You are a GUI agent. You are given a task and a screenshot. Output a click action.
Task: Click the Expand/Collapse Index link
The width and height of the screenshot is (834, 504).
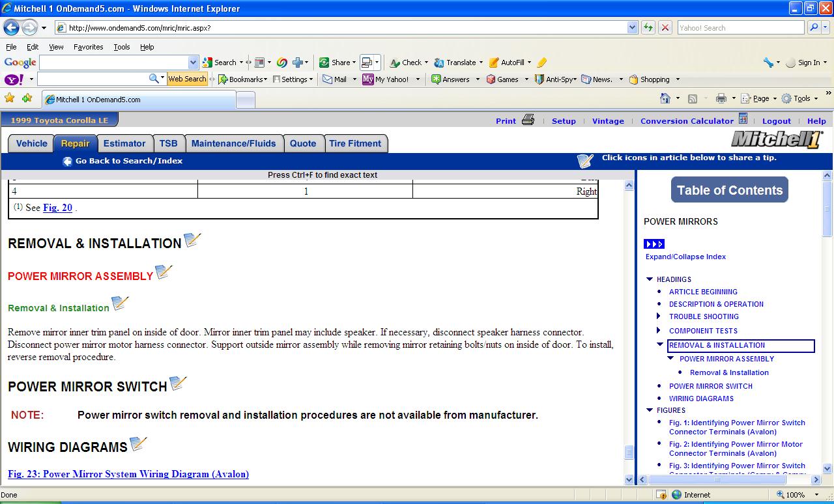click(685, 257)
